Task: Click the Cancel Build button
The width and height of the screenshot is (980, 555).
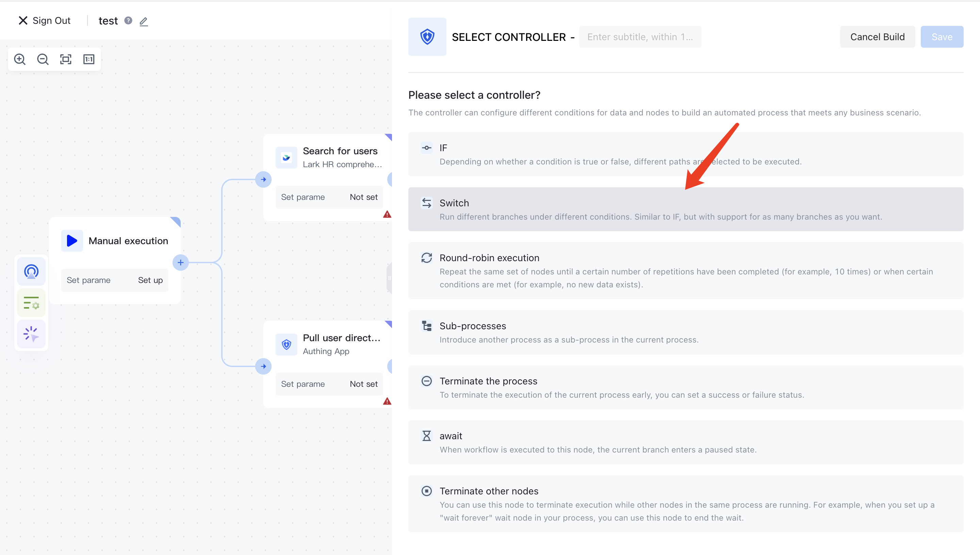Action: click(877, 37)
